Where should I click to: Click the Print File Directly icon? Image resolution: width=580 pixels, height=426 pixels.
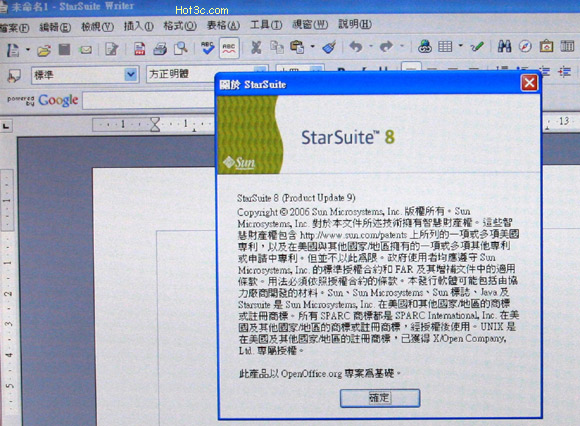coord(160,49)
